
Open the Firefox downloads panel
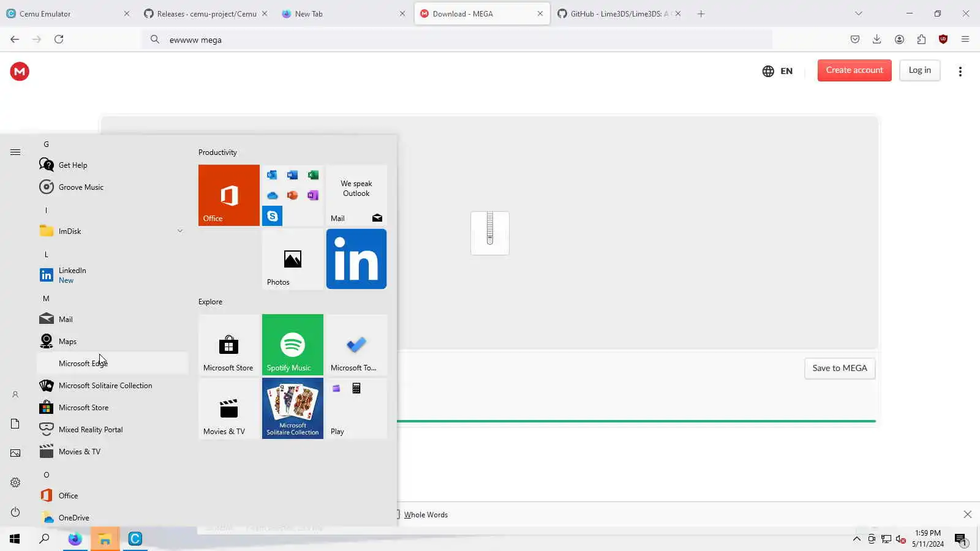(x=877, y=39)
